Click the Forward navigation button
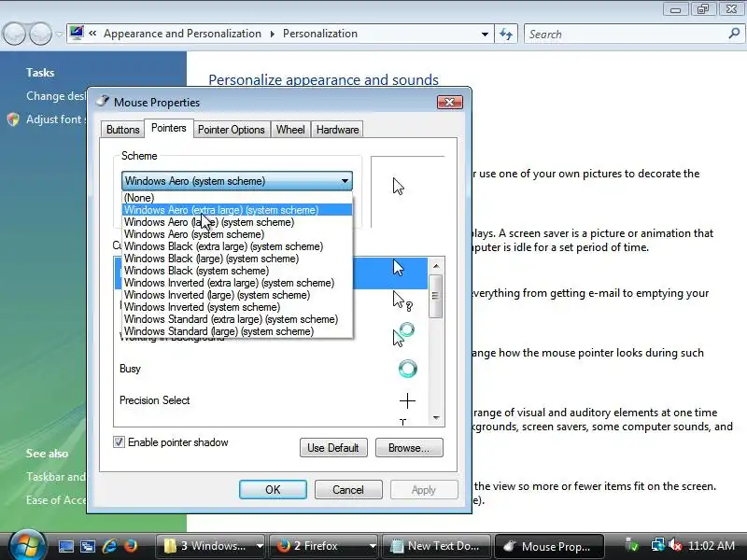The height and width of the screenshot is (560, 747). [x=40, y=34]
